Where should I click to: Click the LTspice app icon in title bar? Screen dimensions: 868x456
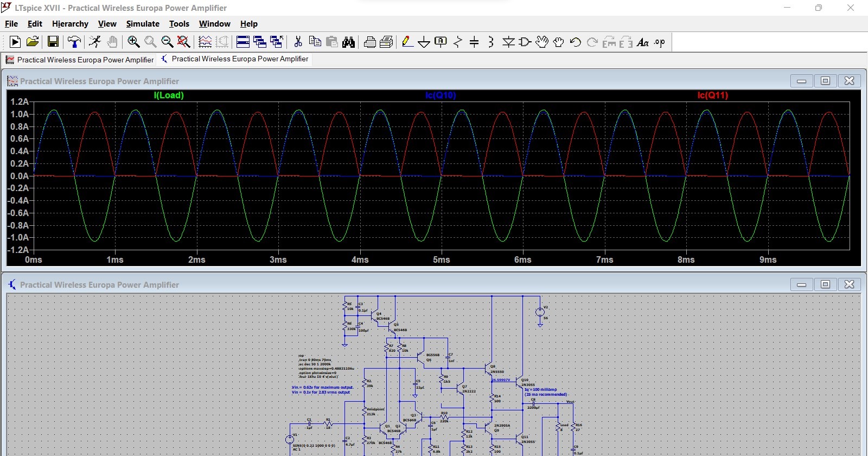pos(7,8)
